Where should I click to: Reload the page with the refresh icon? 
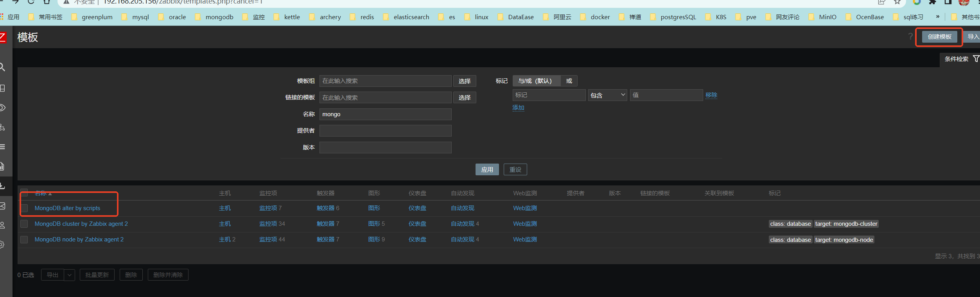[31, 2]
